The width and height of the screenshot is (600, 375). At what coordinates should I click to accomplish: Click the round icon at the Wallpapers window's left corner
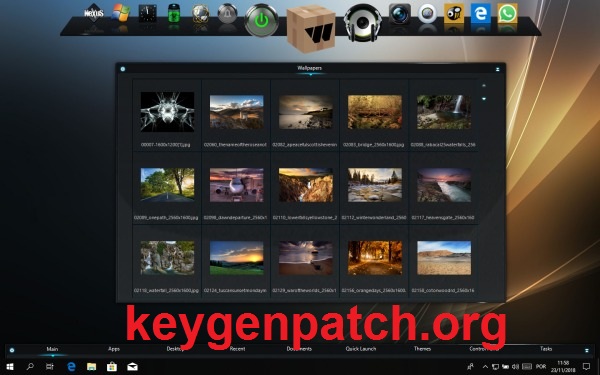[122, 69]
